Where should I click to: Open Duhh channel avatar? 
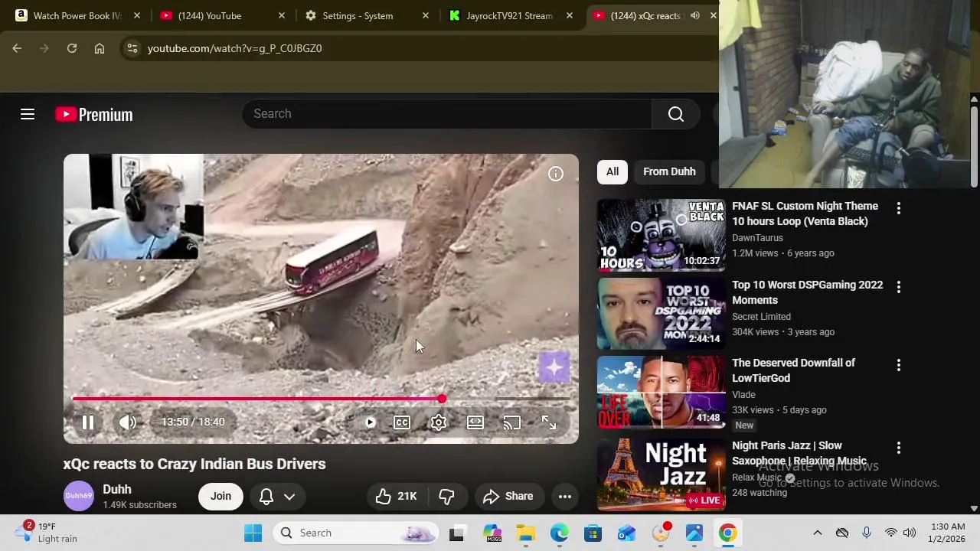[78, 496]
